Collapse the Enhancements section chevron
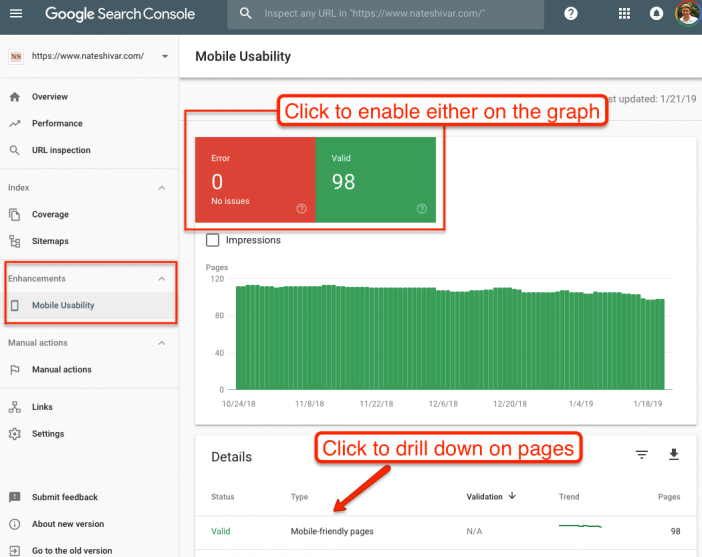This screenshot has height=557, width=702. 162,279
